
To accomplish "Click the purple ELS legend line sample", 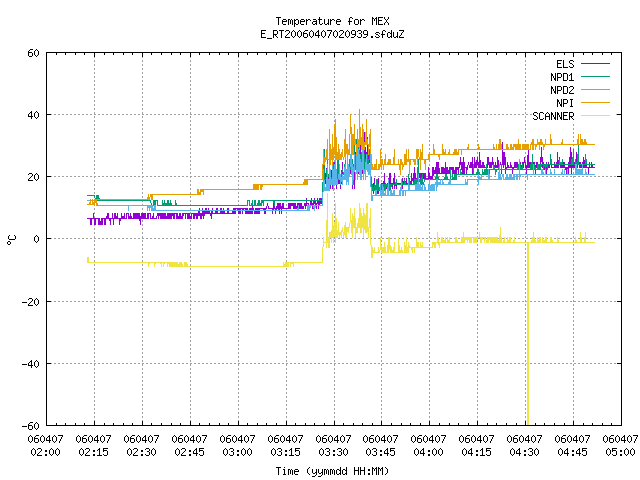I will 596,64.
